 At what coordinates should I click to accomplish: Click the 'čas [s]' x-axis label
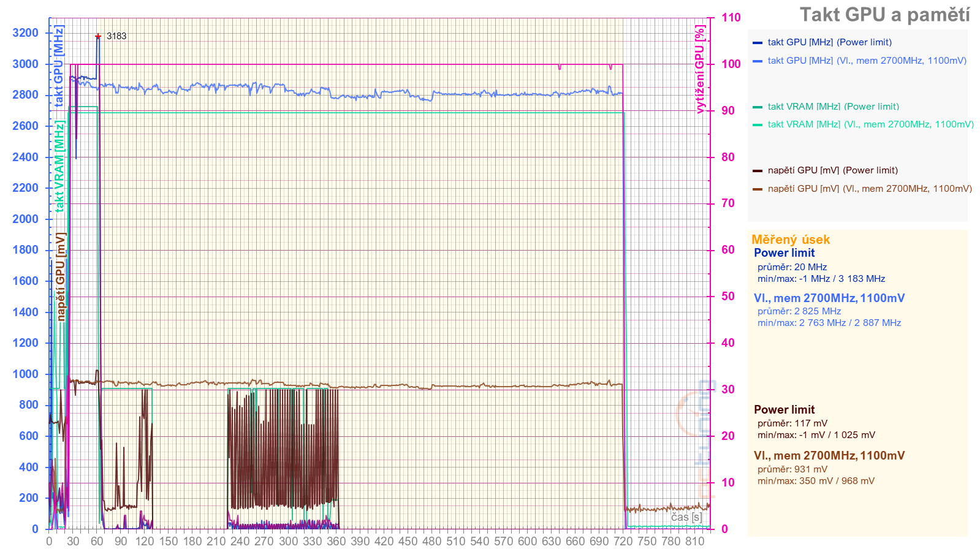point(686,517)
